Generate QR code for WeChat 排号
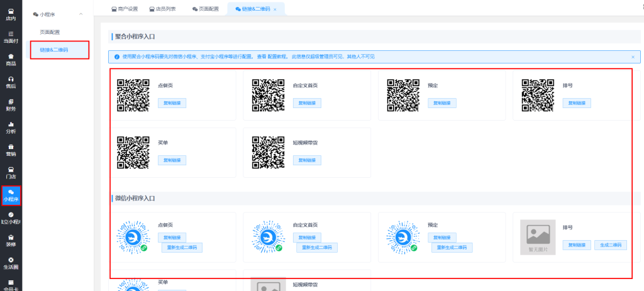Screen dimensions: 644x291 611,245
